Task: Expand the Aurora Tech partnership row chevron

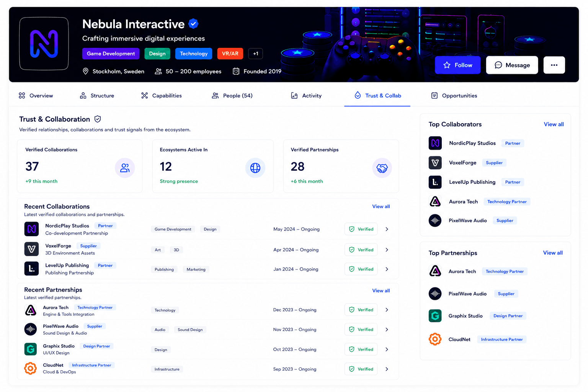Action: point(387,310)
